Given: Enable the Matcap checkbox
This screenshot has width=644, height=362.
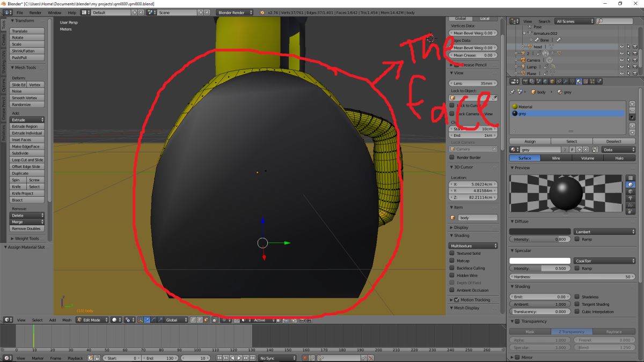Looking at the screenshot, I should [x=452, y=261].
